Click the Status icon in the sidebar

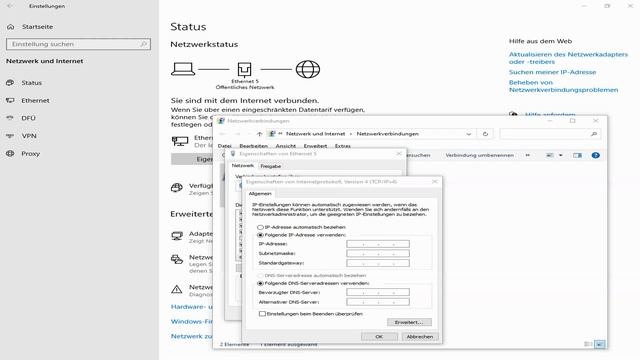pyautogui.click(x=10, y=83)
